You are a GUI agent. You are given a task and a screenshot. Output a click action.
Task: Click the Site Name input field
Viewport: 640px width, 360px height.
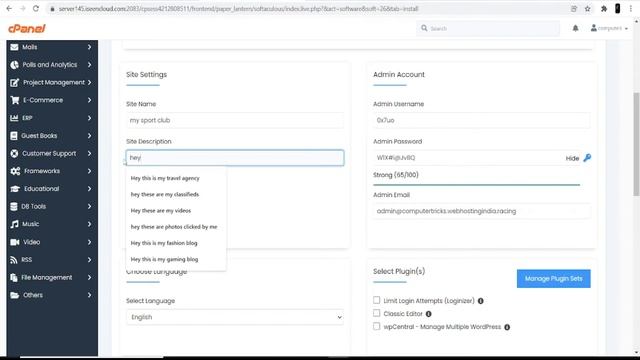point(235,120)
